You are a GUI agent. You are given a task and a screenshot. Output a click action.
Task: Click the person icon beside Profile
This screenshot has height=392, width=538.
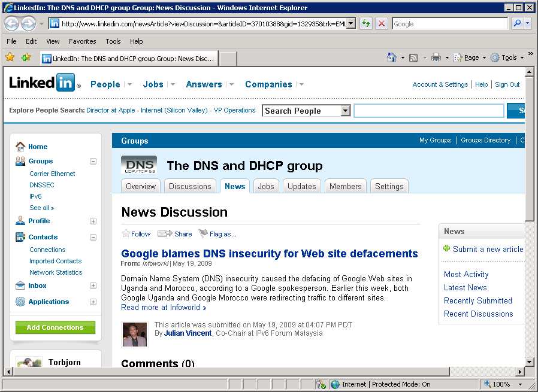click(20, 221)
